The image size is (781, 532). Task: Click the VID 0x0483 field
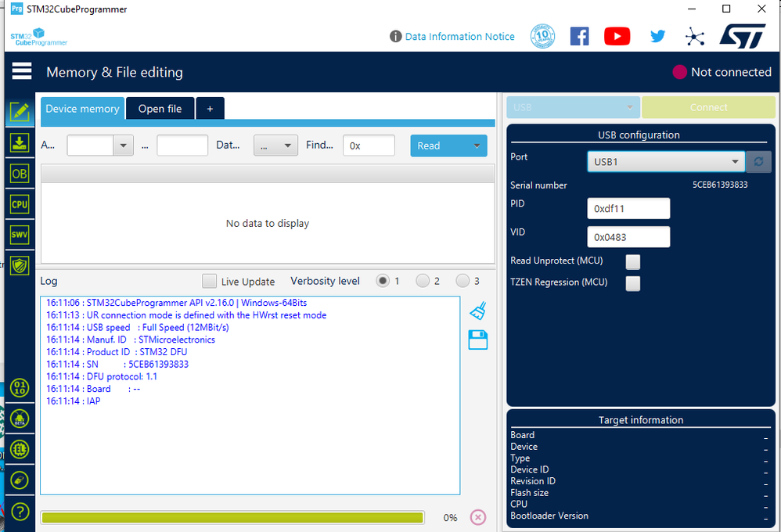pyautogui.click(x=628, y=236)
